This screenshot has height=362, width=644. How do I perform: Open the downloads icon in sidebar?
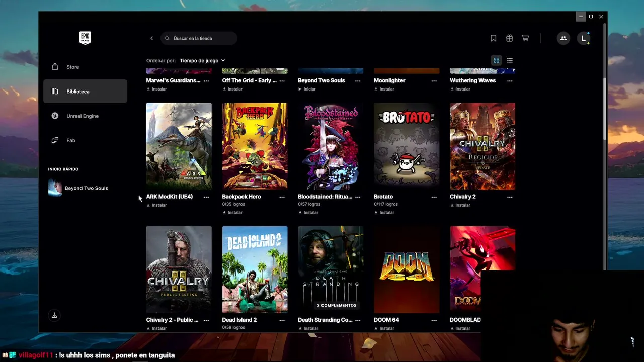pos(54,315)
